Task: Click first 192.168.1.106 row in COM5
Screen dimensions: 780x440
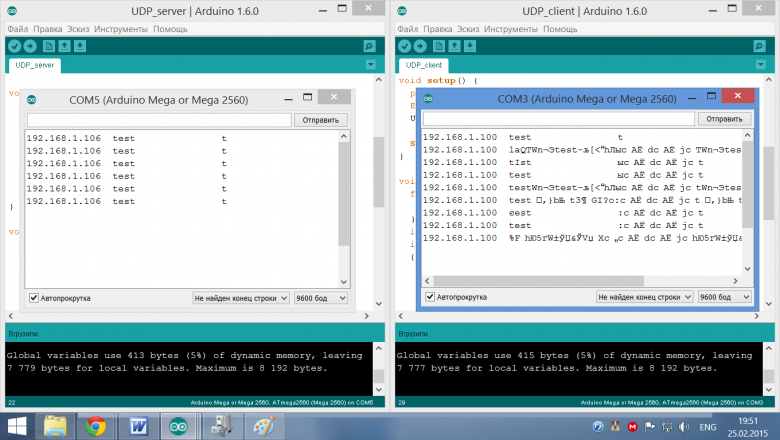Action: pyautogui.click(x=127, y=138)
